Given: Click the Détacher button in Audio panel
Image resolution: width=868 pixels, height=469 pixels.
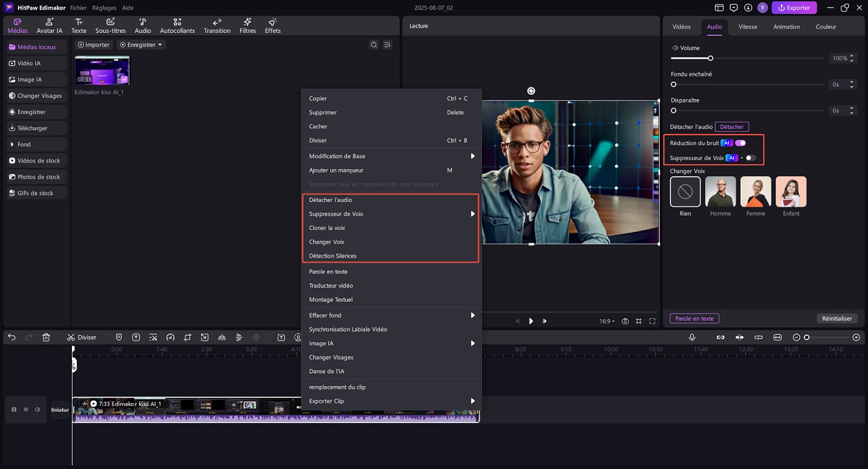Looking at the screenshot, I should pos(732,127).
